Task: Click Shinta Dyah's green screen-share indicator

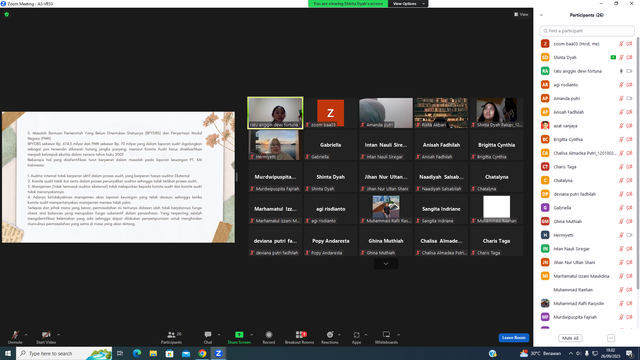Action: 613,58
